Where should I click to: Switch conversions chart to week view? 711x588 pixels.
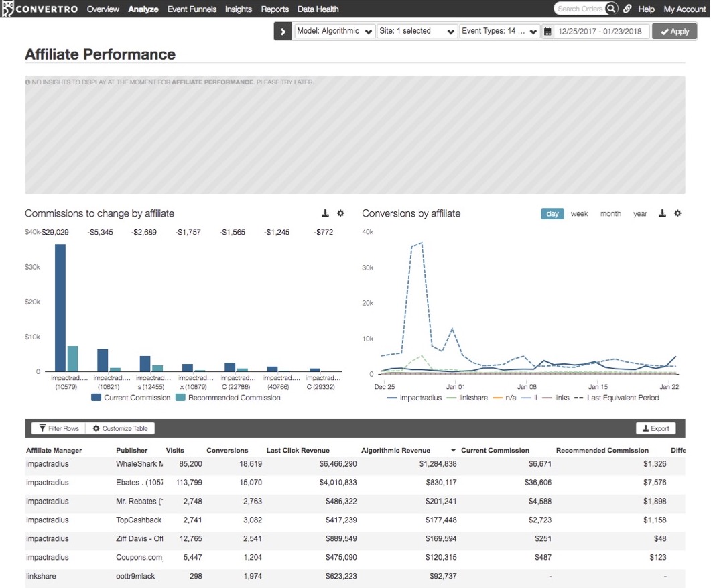pos(579,214)
